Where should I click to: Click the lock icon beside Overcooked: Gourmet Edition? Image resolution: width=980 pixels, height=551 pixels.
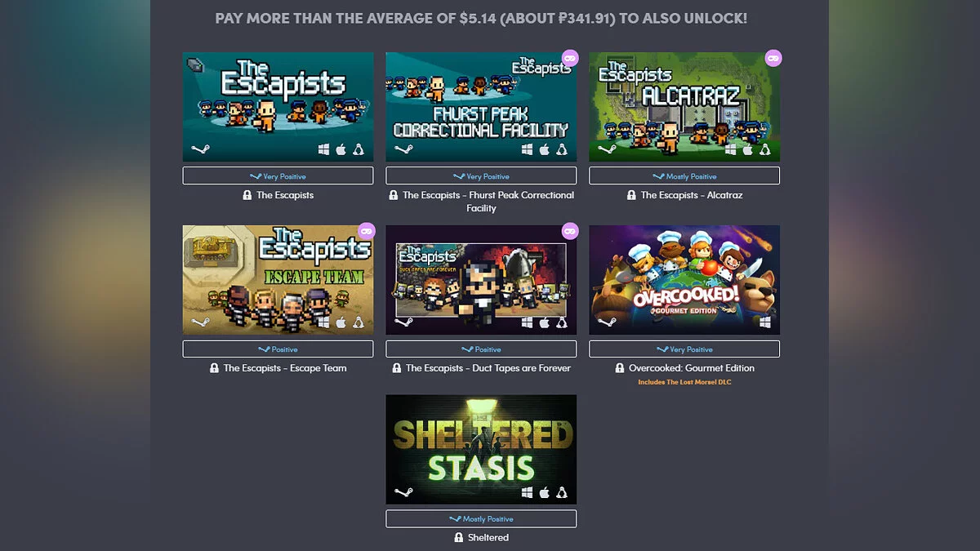click(x=621, y=368)
